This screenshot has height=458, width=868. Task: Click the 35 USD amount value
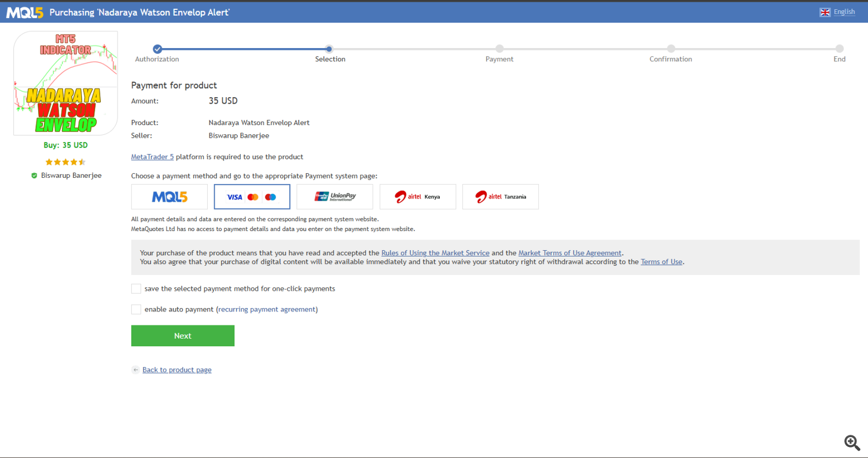pos(223,101)
